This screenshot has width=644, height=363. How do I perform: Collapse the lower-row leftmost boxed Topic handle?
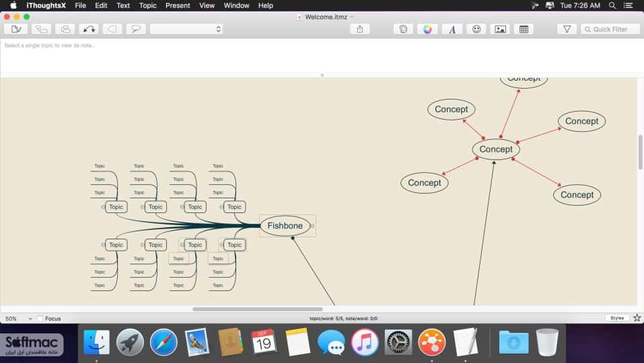[x=103, y=245]
